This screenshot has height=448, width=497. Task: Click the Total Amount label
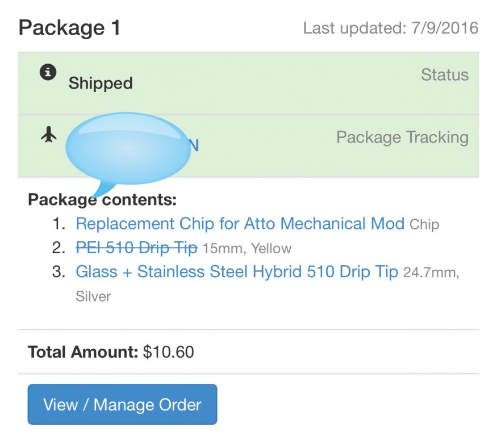[x=83, y=353]
